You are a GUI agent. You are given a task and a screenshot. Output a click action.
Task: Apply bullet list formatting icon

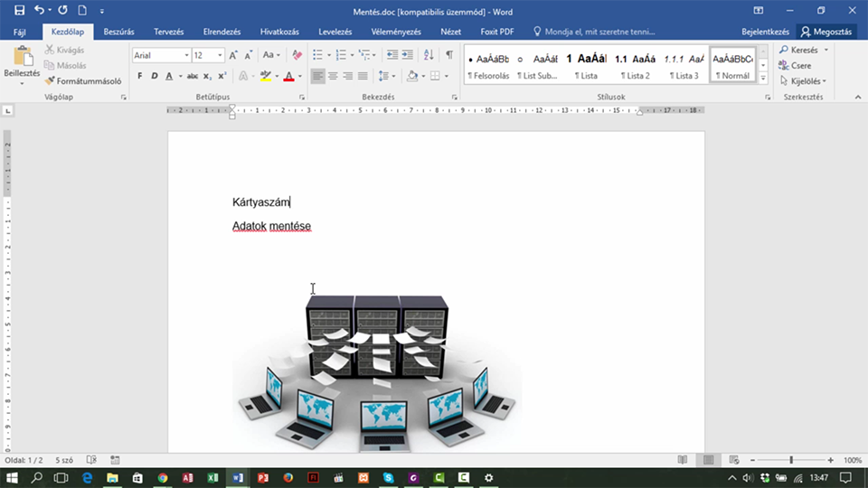pyautogui.click(x=317, y=55)
